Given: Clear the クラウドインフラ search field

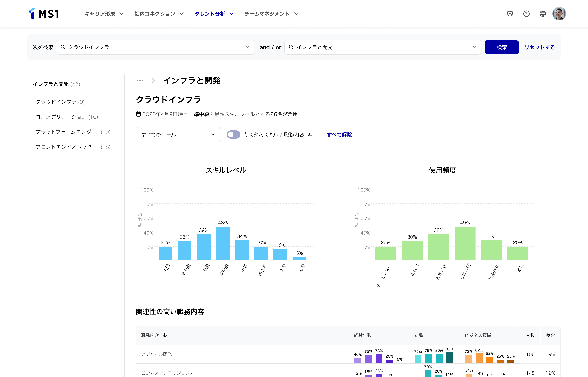Looking at the screenshot, I should (x=248, y=47).
